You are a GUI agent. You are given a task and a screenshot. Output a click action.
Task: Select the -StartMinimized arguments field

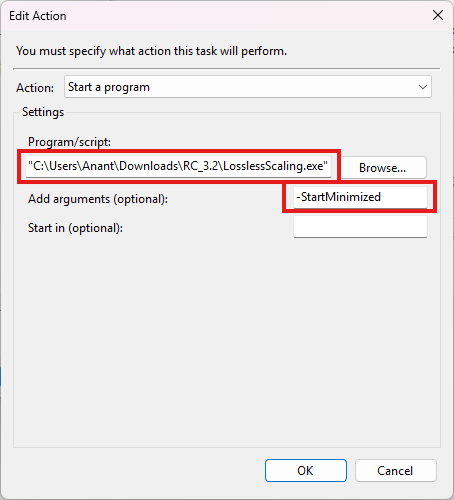[360, 197]
